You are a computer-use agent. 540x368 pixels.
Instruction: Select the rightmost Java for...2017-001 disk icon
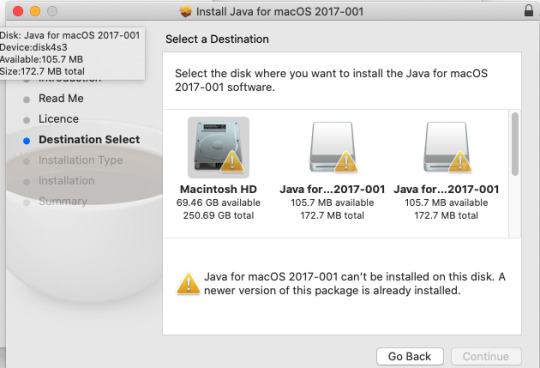446,147
